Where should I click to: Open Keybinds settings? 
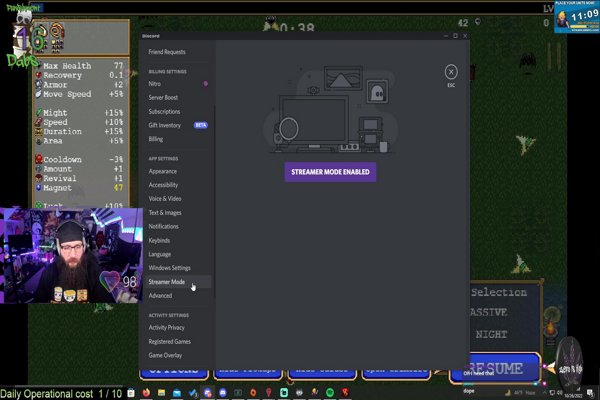pyautogui.click(x=159, y=240)
